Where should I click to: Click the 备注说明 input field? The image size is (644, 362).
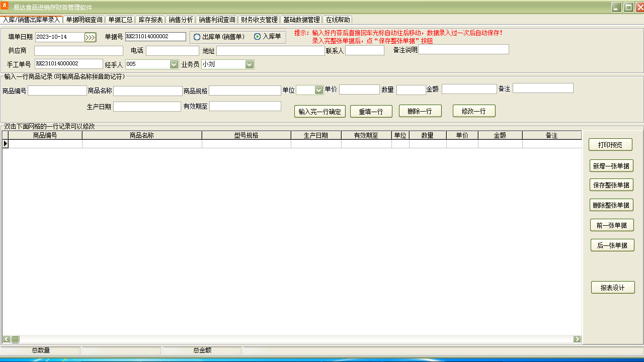463,49
